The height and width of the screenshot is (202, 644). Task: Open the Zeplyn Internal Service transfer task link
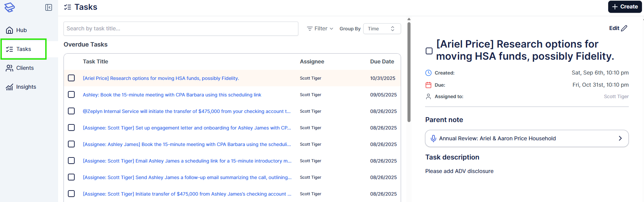[187, 111]
